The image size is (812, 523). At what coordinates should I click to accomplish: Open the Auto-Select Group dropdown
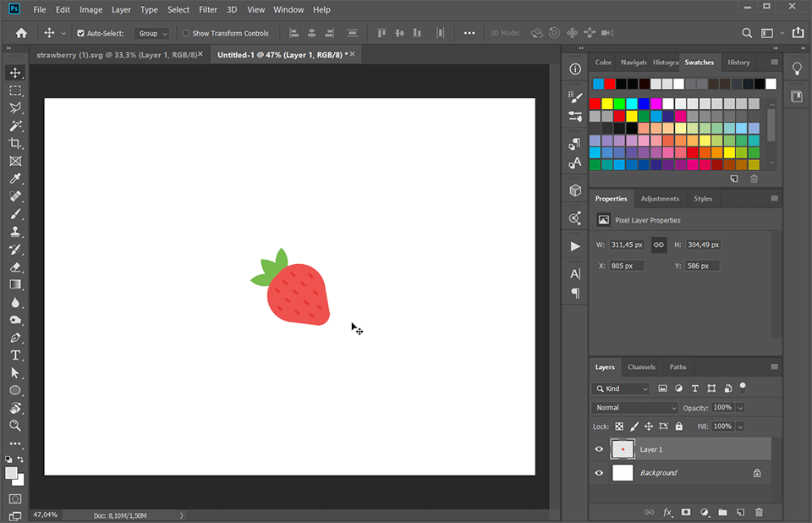151,33
